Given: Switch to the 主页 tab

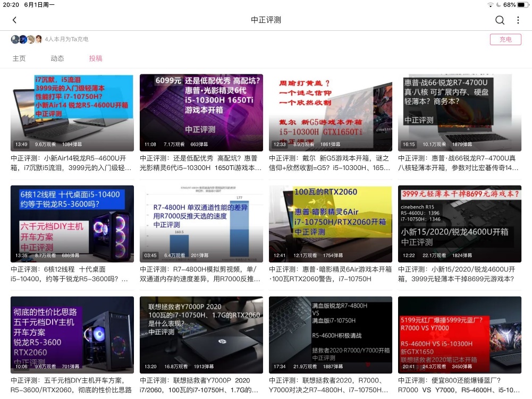Looking at the screenshot, I should point(19,58).
